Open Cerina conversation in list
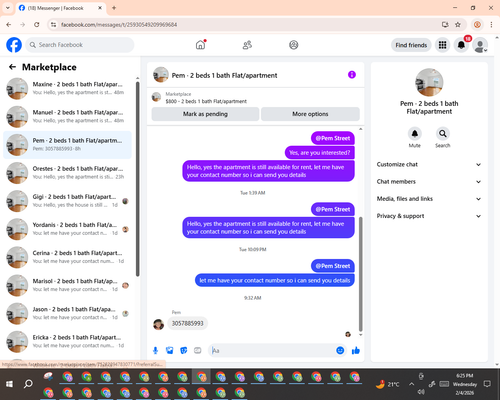 tap(67, 257)
